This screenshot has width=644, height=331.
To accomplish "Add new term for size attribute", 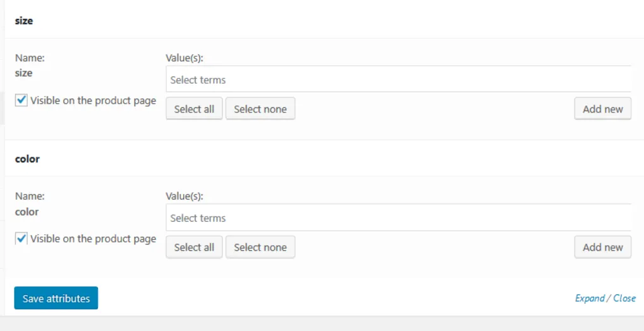I will tap(602, 109).
